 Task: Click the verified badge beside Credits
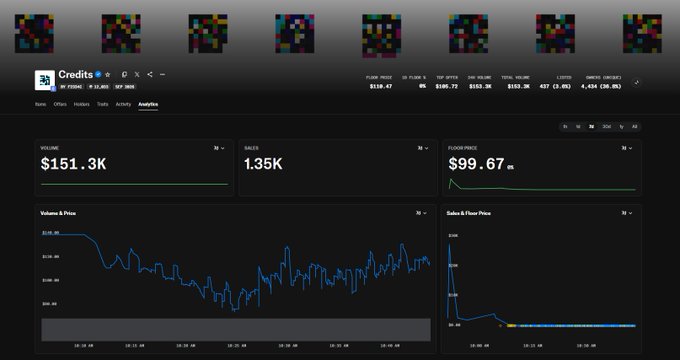(x=98, y=75)
